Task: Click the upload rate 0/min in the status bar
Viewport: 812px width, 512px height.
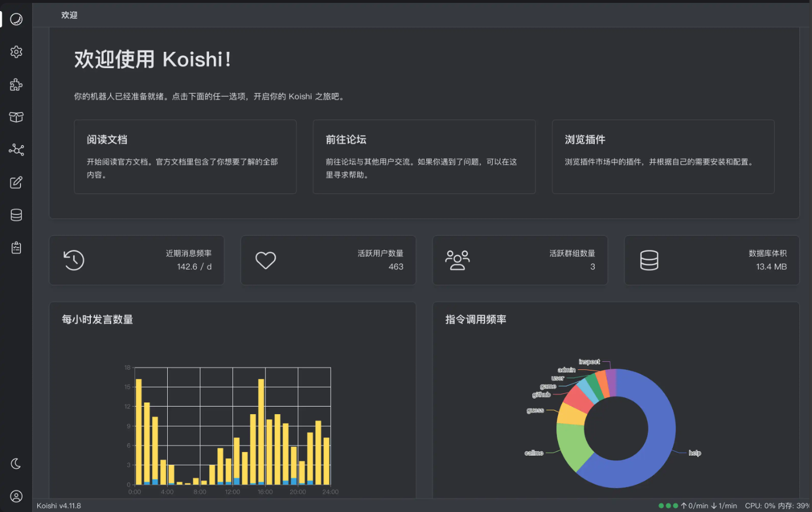Action: 694,506
